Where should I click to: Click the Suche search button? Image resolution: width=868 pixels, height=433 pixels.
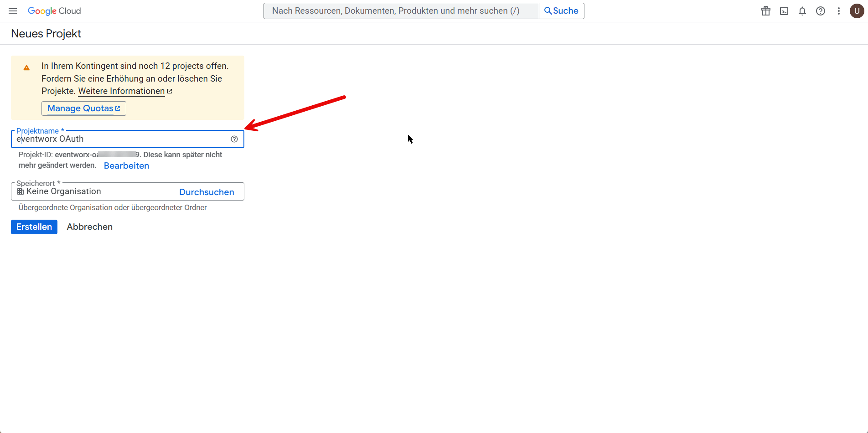click(x=562, y=11)
